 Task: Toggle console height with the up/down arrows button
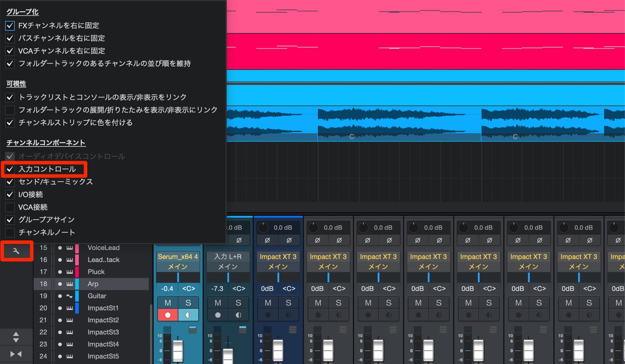(x=16, y=337)
